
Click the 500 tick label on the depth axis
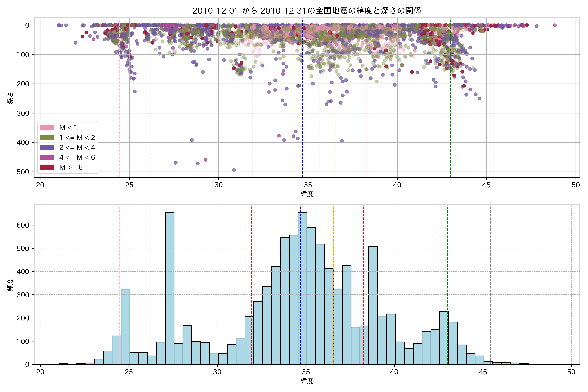(x=23, y=172)
